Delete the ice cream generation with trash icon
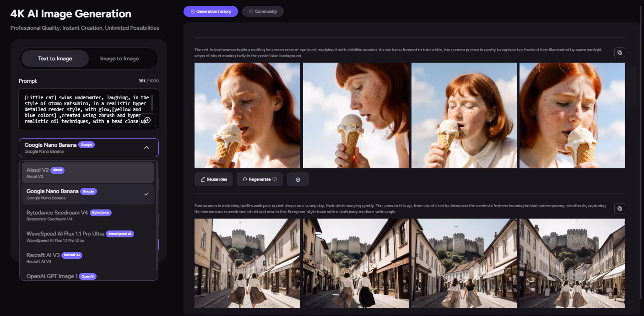 [298, 179]
